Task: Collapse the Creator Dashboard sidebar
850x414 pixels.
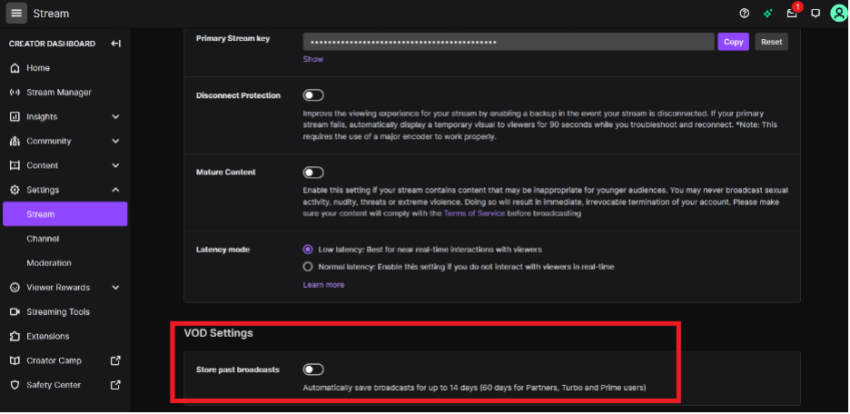Action: [116, 43]
